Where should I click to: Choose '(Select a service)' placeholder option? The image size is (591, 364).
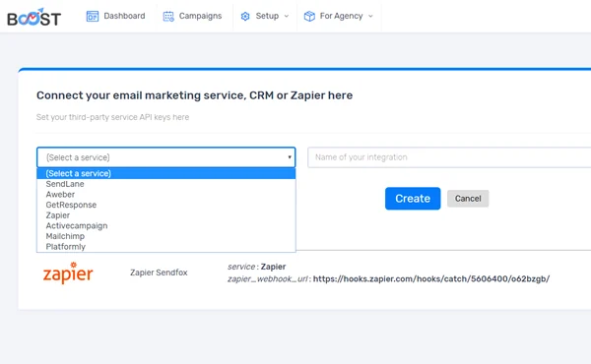(x=166, y=173)
